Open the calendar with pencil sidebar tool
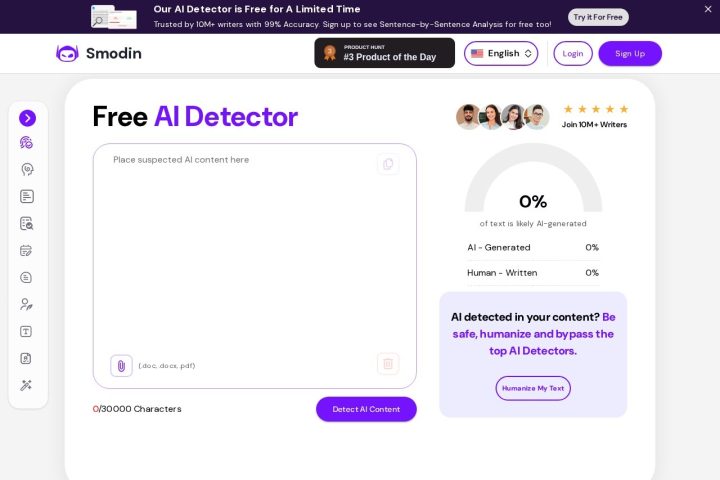 pyautogui.click(x=26, y=251)
